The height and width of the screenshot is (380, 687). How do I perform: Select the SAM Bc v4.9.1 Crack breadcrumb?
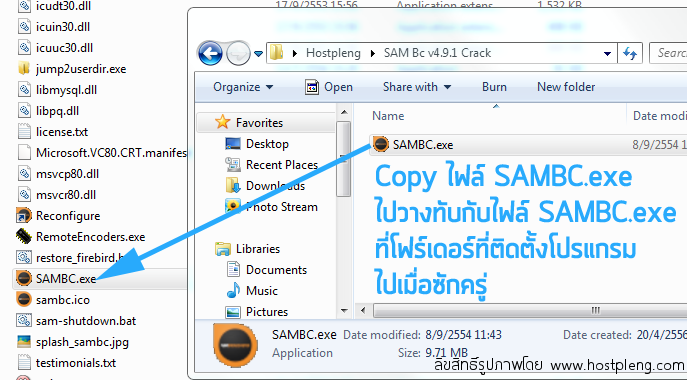click(437, 53)
